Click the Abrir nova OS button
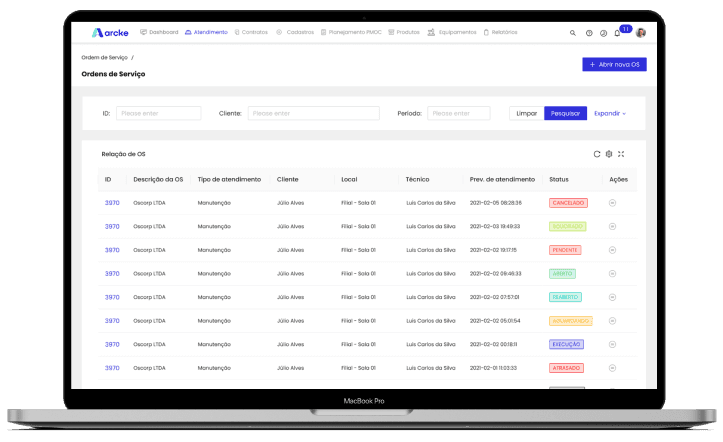723x442 pixels. click(x=614, y=65)
